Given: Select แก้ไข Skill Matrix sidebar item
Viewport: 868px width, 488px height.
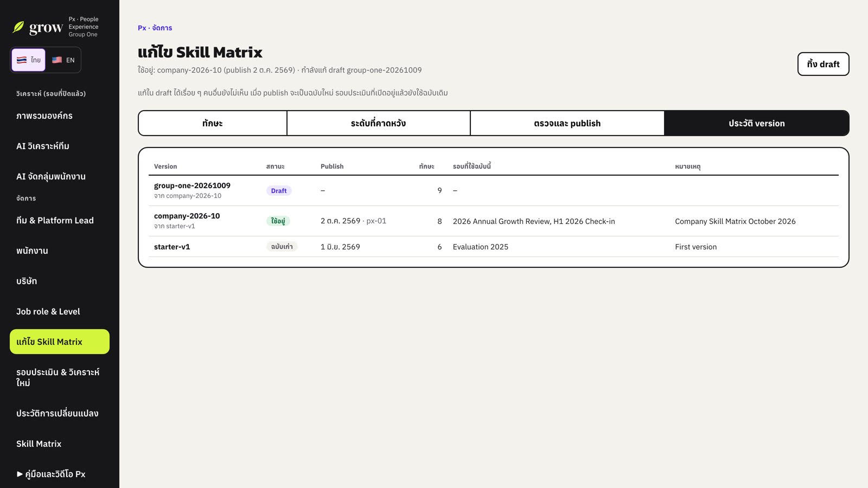Looking at the screenshot, I should tap(60, 342).
